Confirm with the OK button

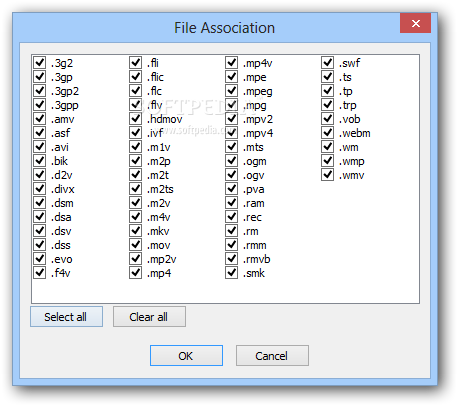tap(186, 356)
